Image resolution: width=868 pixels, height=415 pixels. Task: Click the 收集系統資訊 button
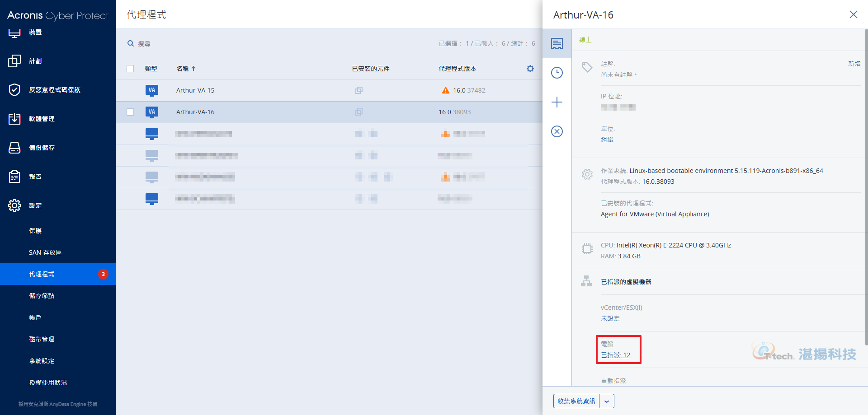click(x=576, y=401)
